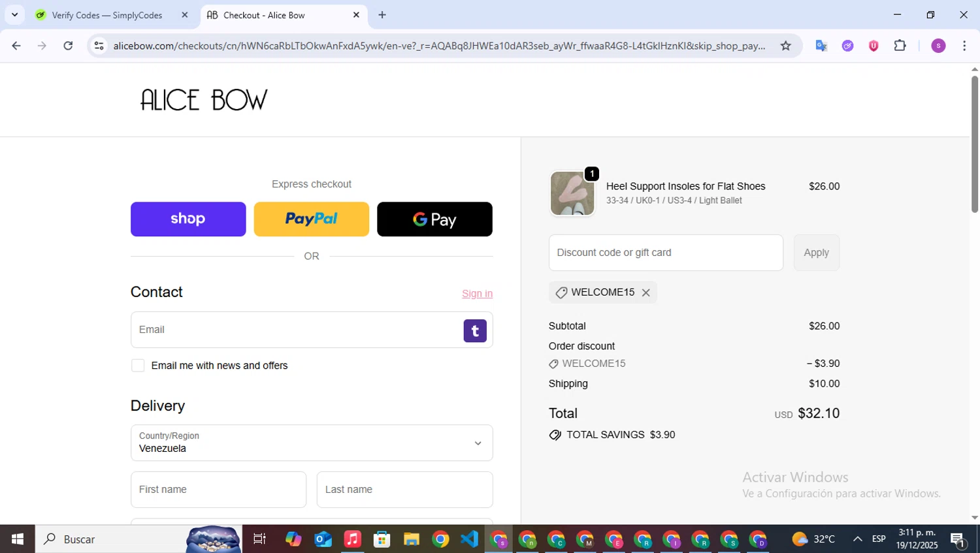Click the purple autofill icon in Email field
This screenshot has height=553, width=980.
point(475,330)
